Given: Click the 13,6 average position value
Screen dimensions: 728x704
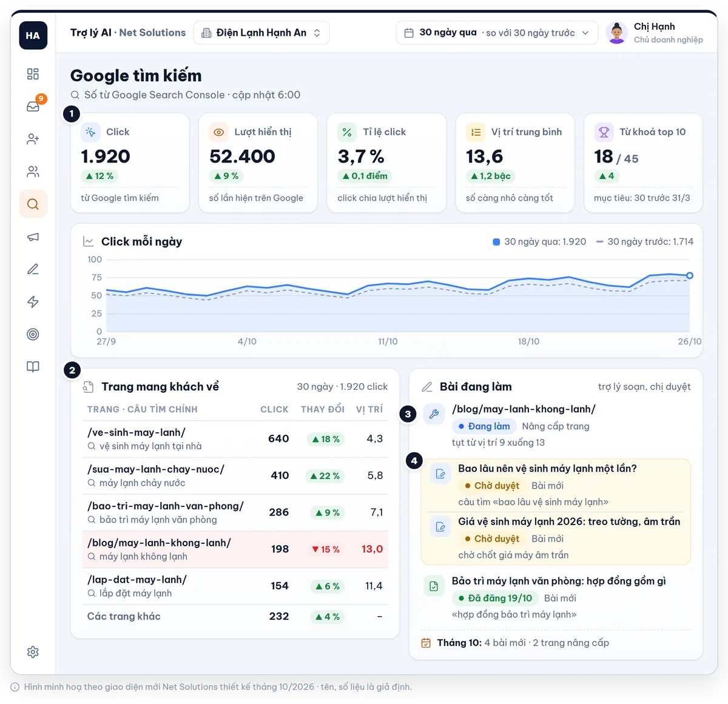Looking at the screenshot, I should click(x=484, y=156).
